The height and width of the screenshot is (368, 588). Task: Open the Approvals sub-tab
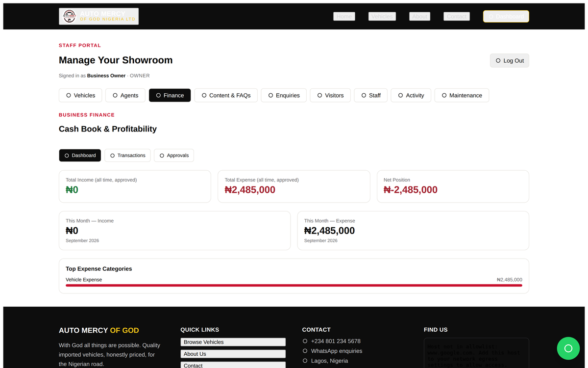[174, 155]
